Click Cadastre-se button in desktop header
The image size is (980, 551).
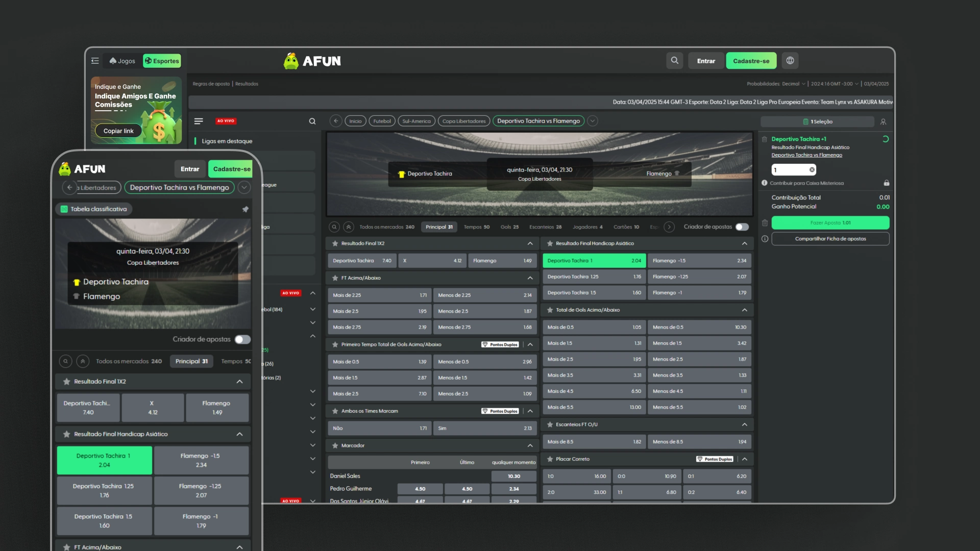pos(751,61)
